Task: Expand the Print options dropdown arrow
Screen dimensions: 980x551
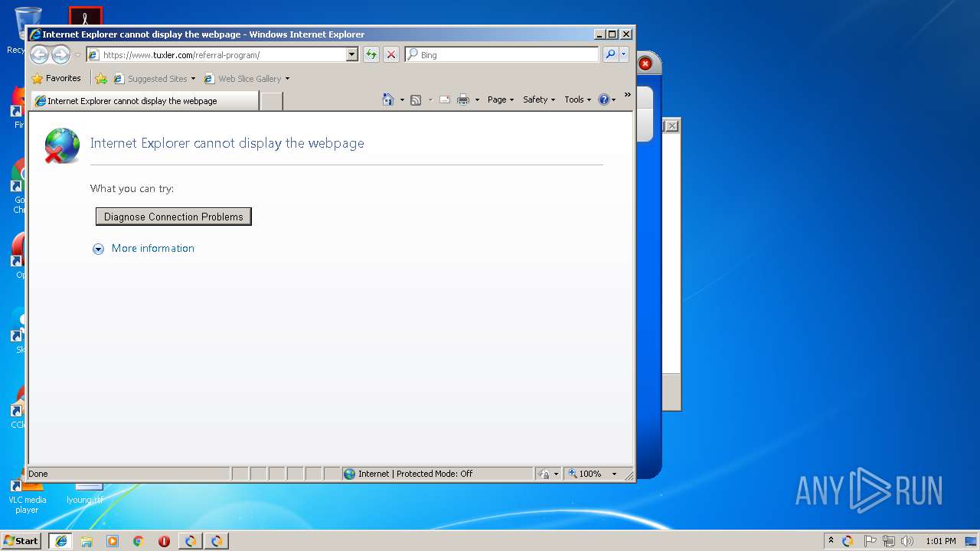Action: point(477,99)
